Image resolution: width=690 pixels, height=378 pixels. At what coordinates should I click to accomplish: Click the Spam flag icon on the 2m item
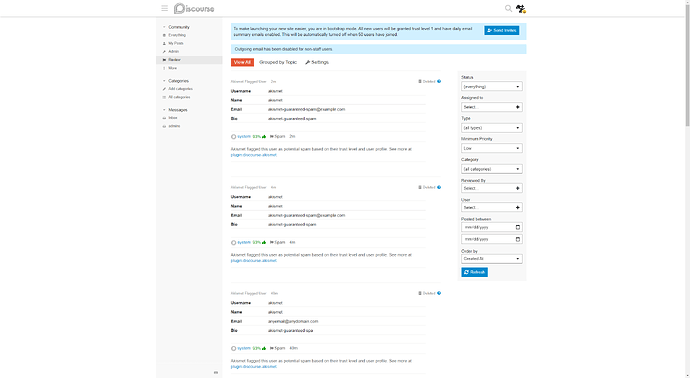(272, 136)
